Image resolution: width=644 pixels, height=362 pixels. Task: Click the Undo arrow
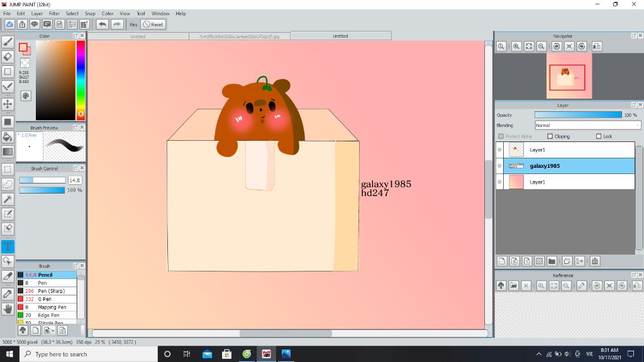coord(103,25)
